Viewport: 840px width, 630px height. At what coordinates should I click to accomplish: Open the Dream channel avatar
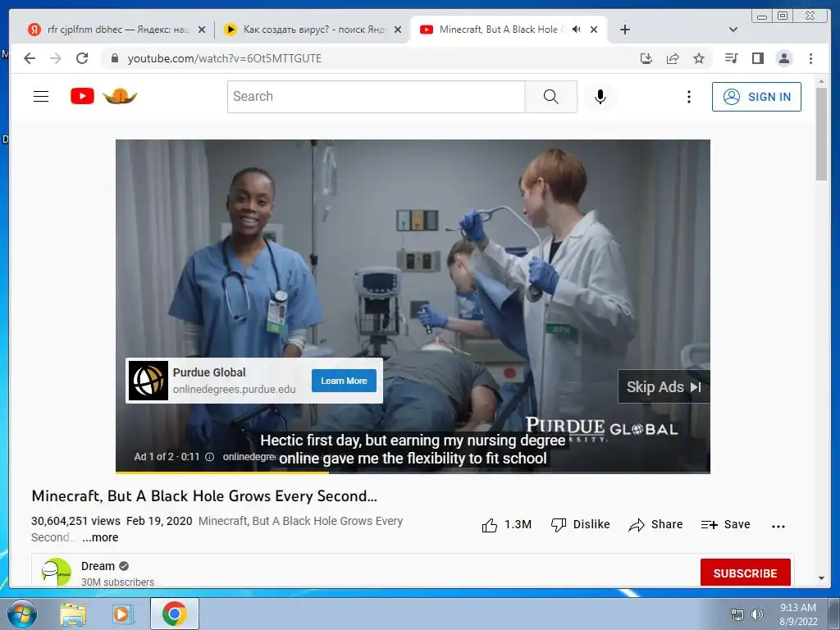[57, 572]
